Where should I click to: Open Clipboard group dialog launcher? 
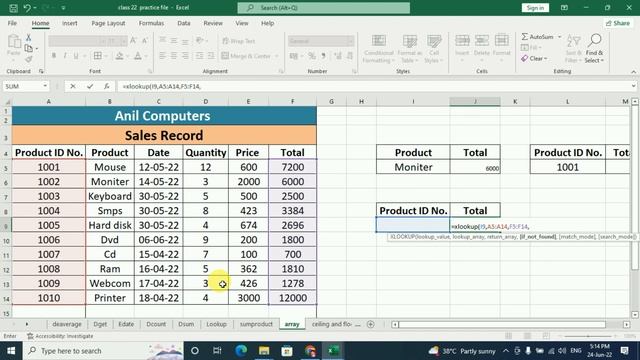41,71
